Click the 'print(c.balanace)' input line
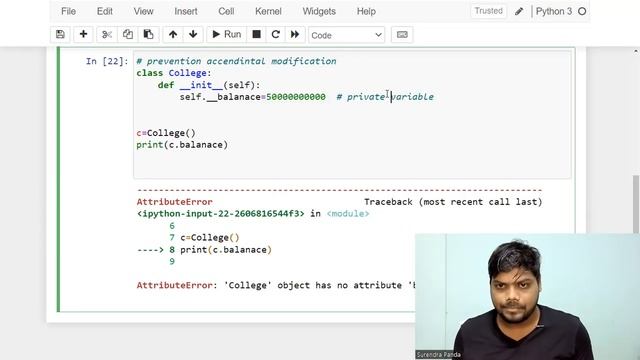The width and height of the screenshot is (640, 360). pyautogui.click(x=182, y=145)
